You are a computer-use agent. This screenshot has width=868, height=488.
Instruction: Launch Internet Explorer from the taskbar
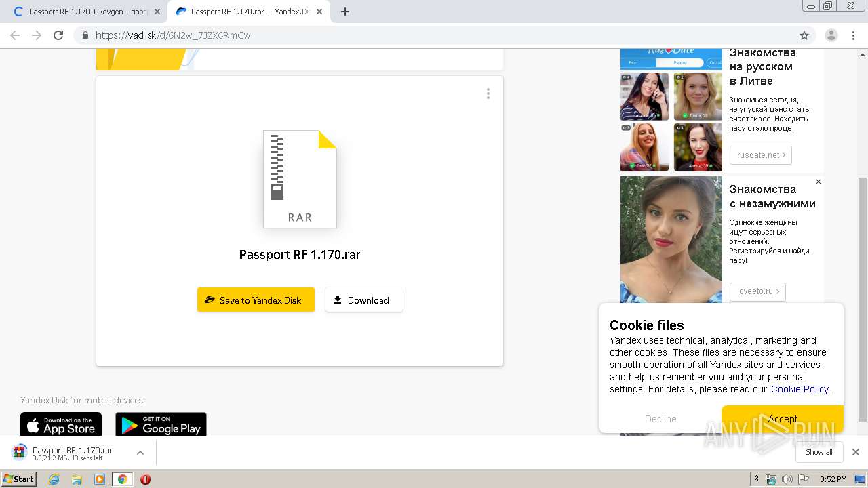click(54, 479)
